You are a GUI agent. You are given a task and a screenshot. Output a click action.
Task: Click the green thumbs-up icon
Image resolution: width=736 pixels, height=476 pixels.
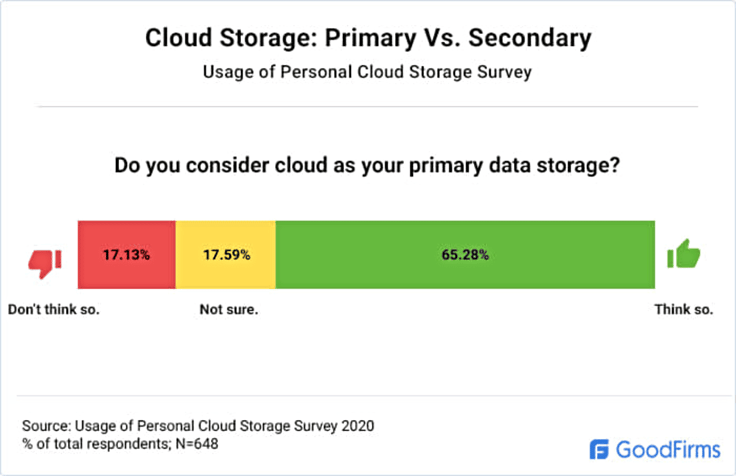point(684,254)
